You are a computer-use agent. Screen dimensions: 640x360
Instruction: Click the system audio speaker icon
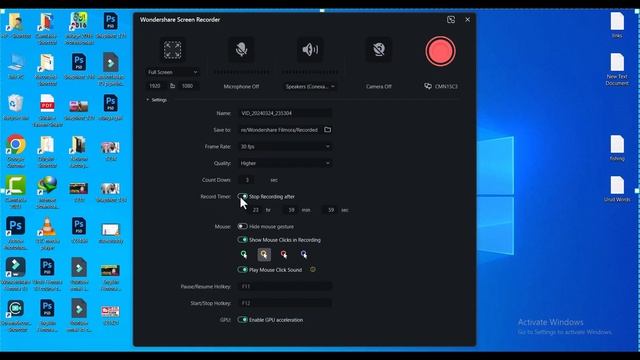310,50
